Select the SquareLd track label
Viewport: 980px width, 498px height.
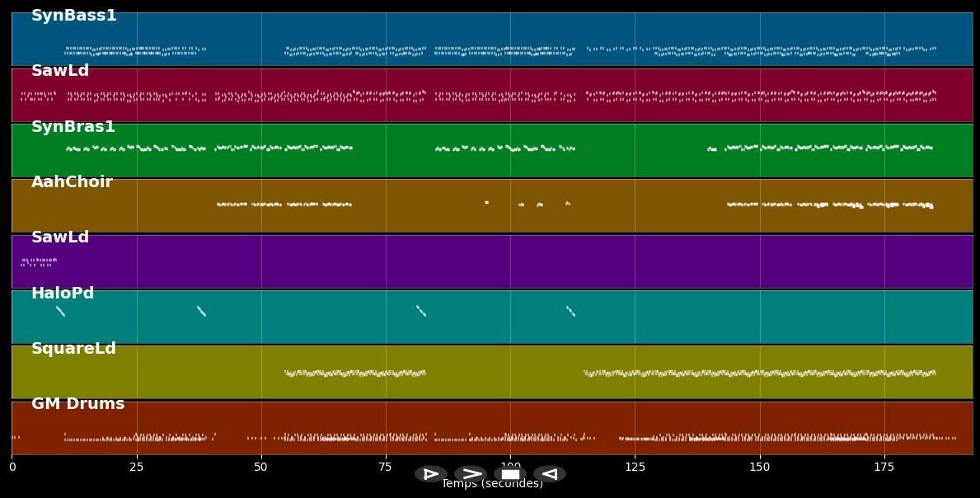(73, 349)
